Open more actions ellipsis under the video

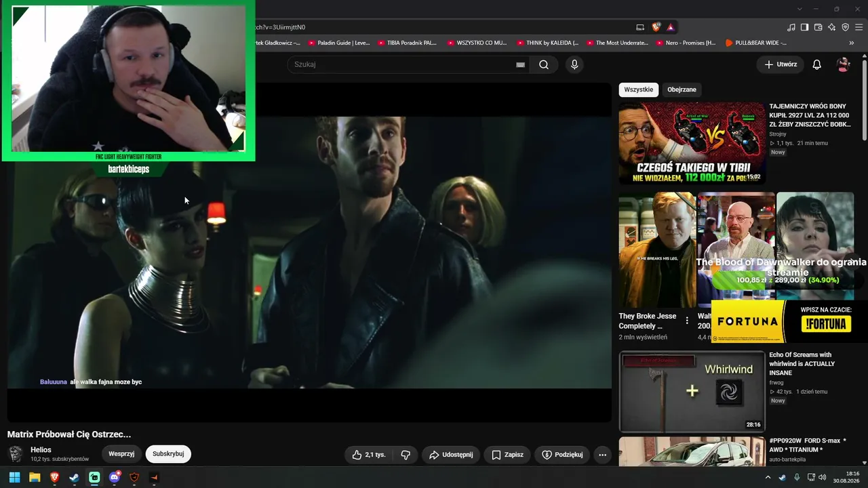602,455
